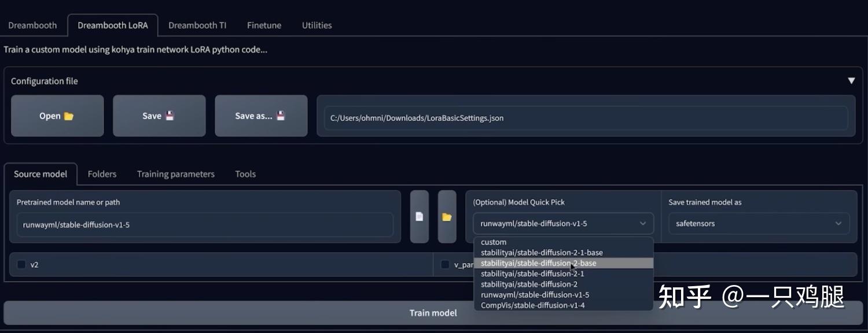Screen dimensions: 868x333
Task: Open the Training parameters tab
Action: [x=175, y=173]
